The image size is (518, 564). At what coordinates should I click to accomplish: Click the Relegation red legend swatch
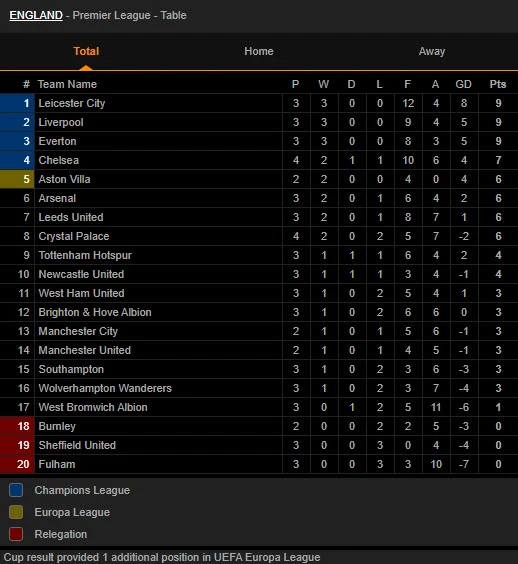16,534
